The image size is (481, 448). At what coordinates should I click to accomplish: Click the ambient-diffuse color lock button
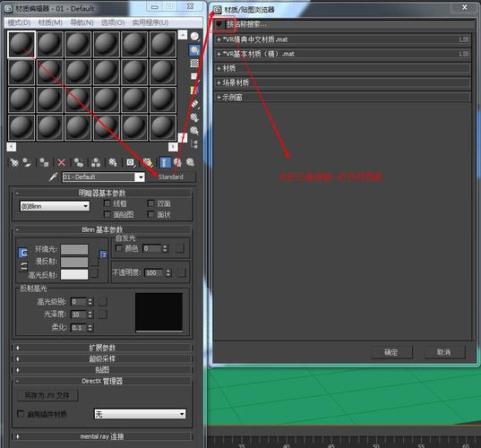coord(22,253)
